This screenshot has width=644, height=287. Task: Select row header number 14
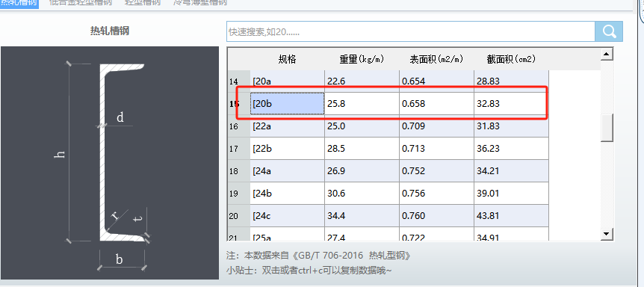(x=238, y=81)
